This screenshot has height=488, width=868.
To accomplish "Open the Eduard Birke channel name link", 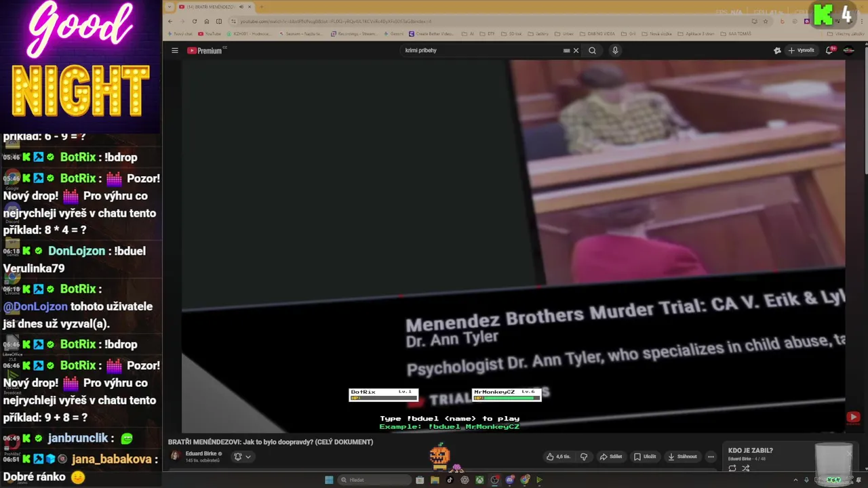I will pyautogui.click(x=200, y=453).
